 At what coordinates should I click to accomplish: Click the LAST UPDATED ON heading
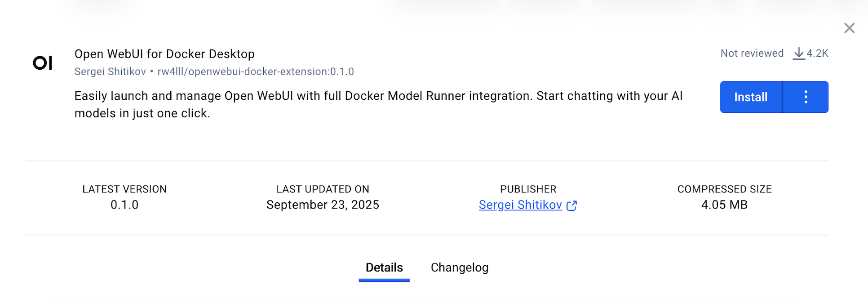point(323,189)
